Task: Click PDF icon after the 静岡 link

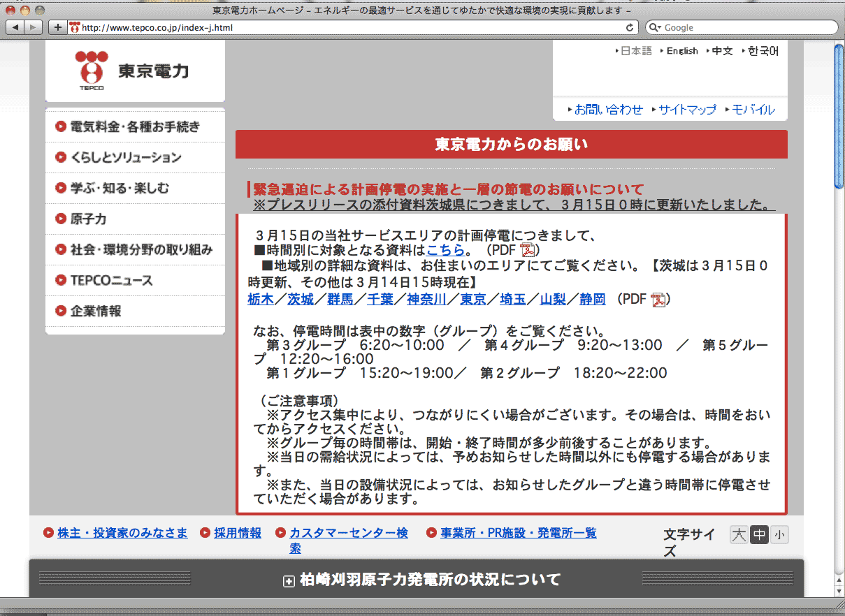Action: tap(658, 300)
